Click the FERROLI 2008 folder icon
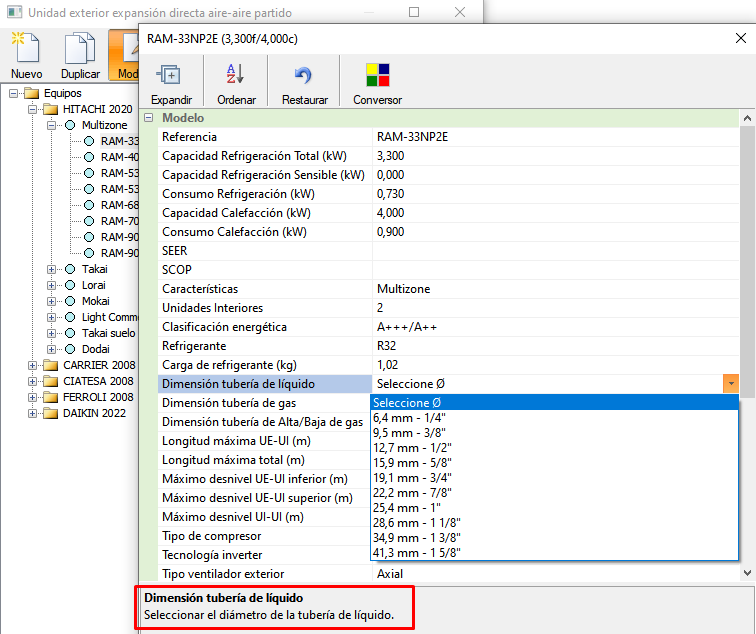The width and height of the screenshot is (756, 634). click(51, 397)
